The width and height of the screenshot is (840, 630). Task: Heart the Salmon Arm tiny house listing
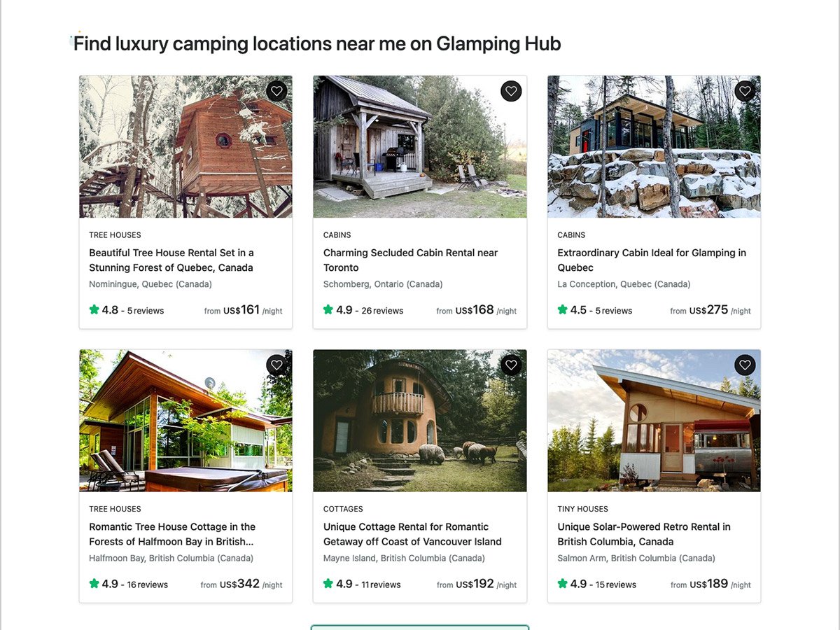click(745, 365)
